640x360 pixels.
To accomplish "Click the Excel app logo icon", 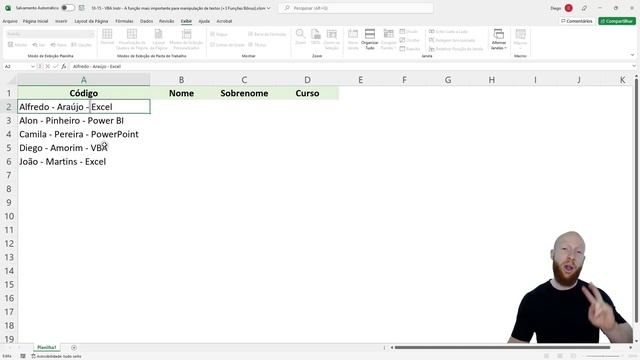I will (8, 8).
